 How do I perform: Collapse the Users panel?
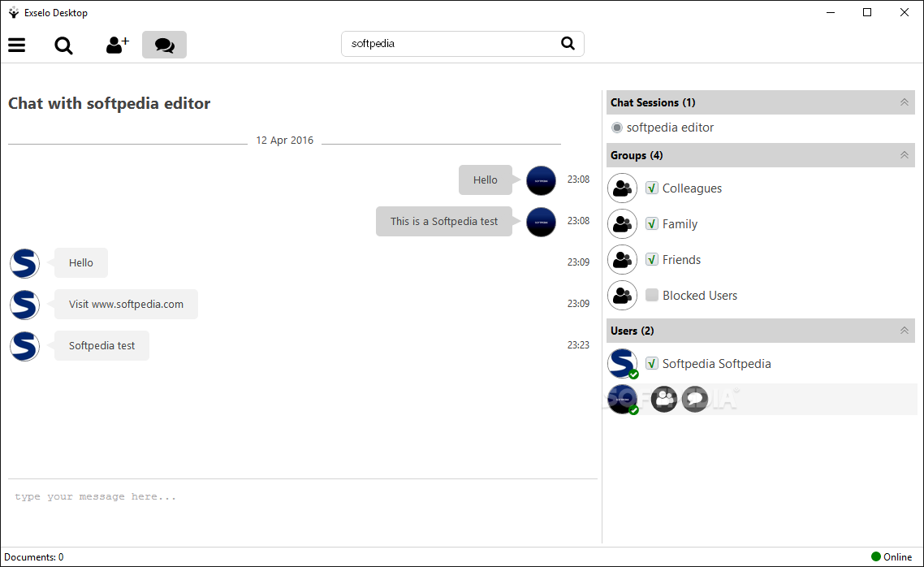coord(904,331)
